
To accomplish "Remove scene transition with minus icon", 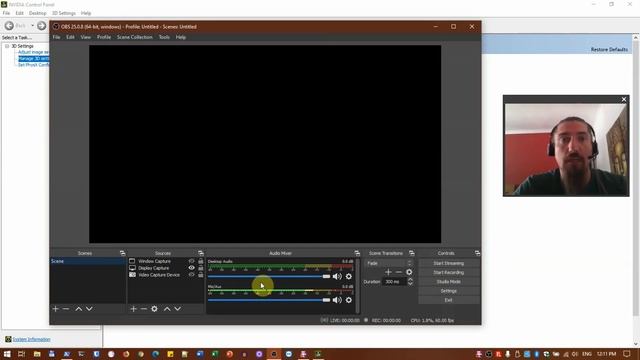I will (398, 272).
